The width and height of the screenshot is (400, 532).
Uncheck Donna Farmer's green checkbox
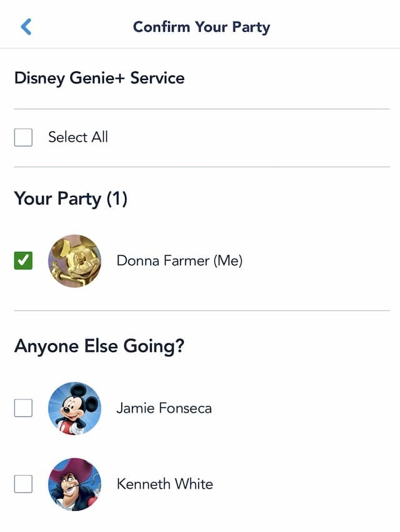coord(23,261)
